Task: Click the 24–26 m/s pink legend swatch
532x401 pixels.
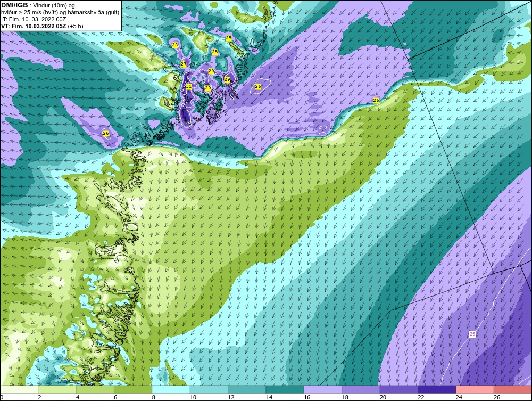Action: (475, 389)
